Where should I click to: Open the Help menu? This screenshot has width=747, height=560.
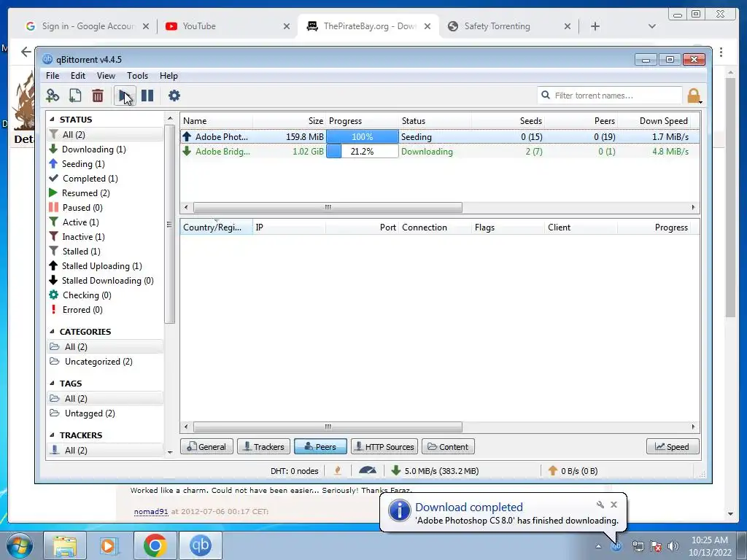pos(169,76)
